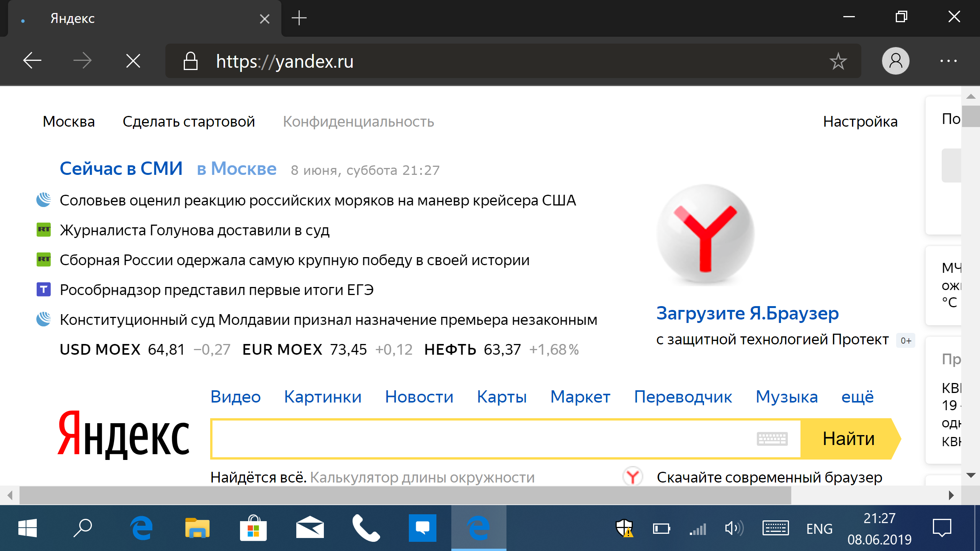The height and width of the screenshot is (551, 980).
Task: Go back with the left arrow
Action: (x=32, y=61)
